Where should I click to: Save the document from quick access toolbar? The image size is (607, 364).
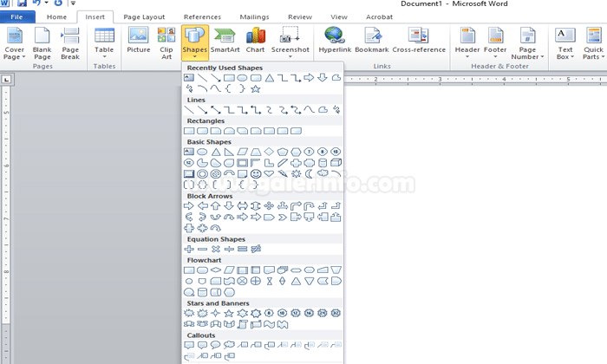(22, 3)
